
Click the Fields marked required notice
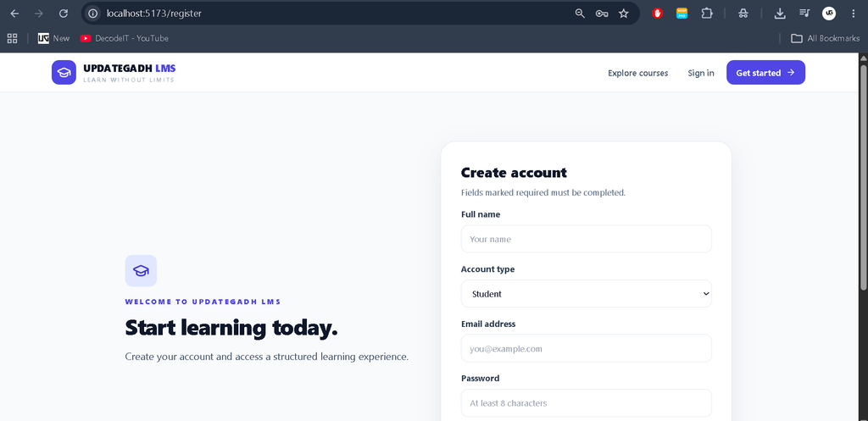(543, 192)
